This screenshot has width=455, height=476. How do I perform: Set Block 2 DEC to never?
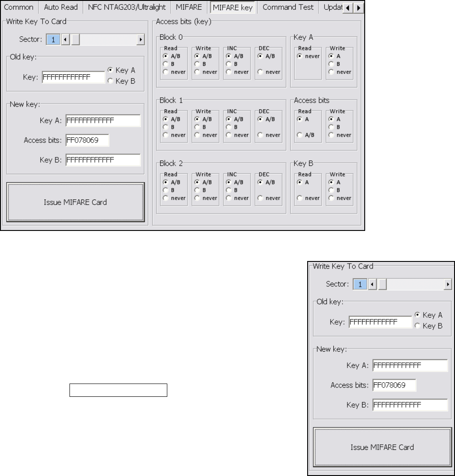coord(269,198)
